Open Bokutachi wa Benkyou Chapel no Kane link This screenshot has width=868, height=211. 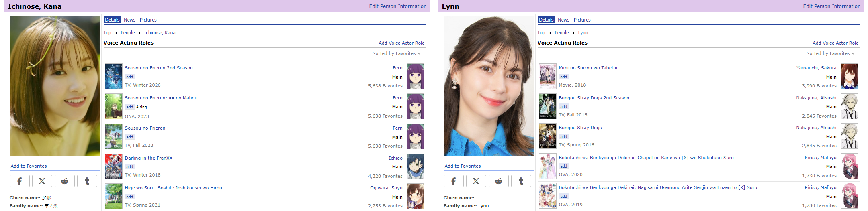646,158
